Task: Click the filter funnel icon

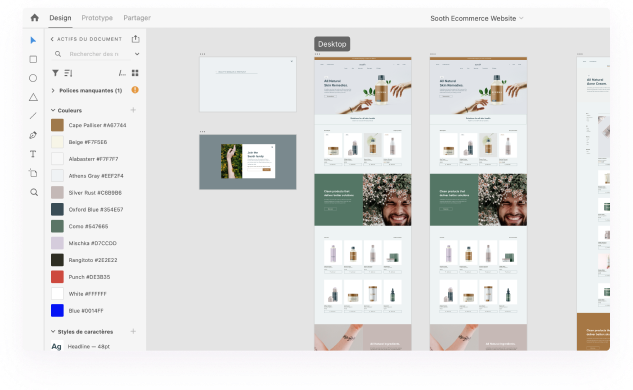Action: click(55, 73)
